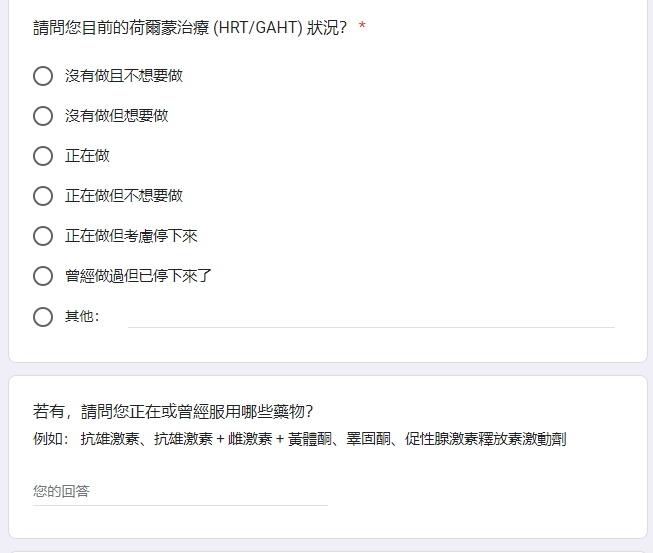Choose the 沒有做但想要做 radio circle
Screen dimensions: 653x553
pos(43,116)
